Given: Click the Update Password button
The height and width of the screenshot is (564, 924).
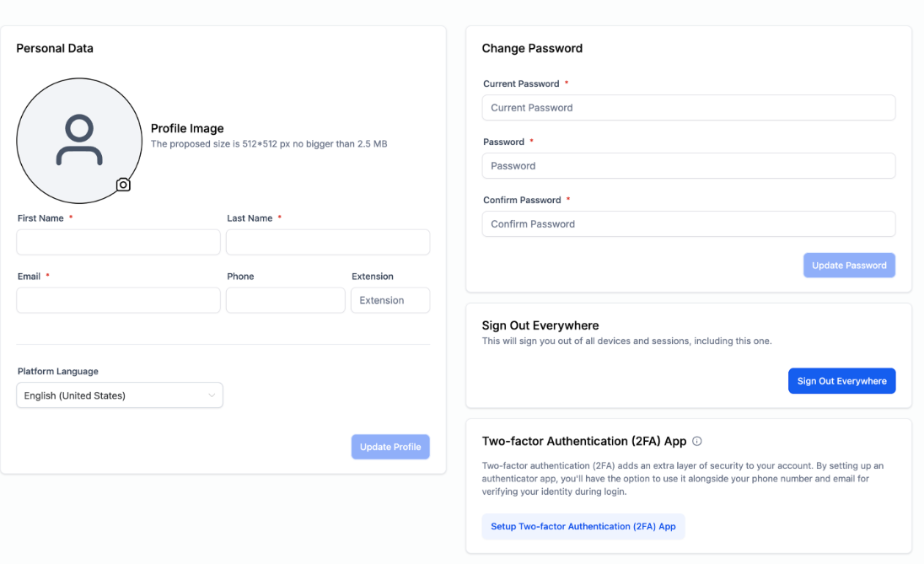Looking at the screenshot, I should click(849, 266).
